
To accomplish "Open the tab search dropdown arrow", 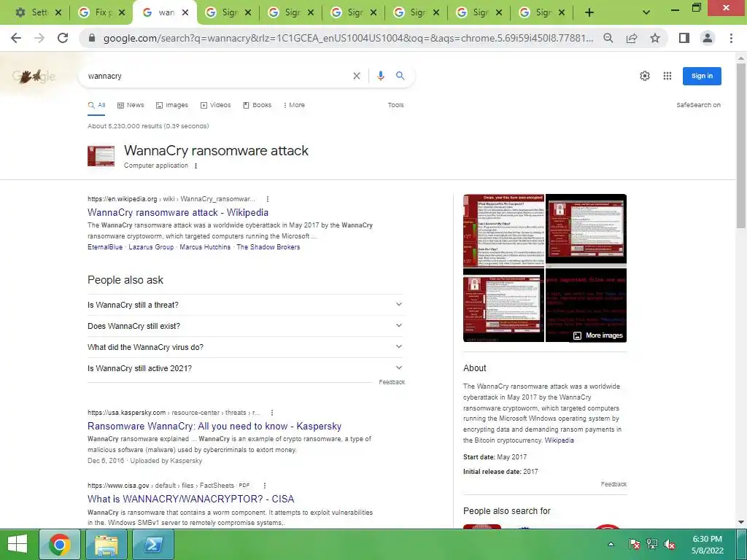I will pos(646,12).
